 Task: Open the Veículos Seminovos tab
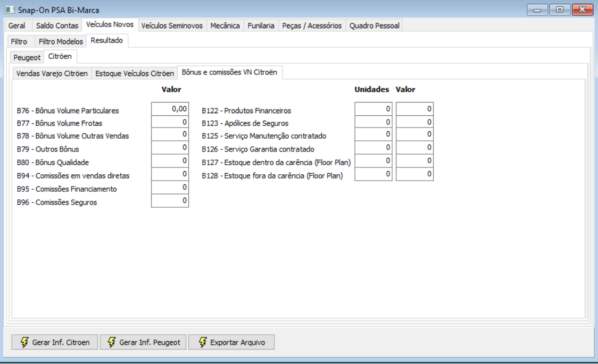[x=172, y=26]
